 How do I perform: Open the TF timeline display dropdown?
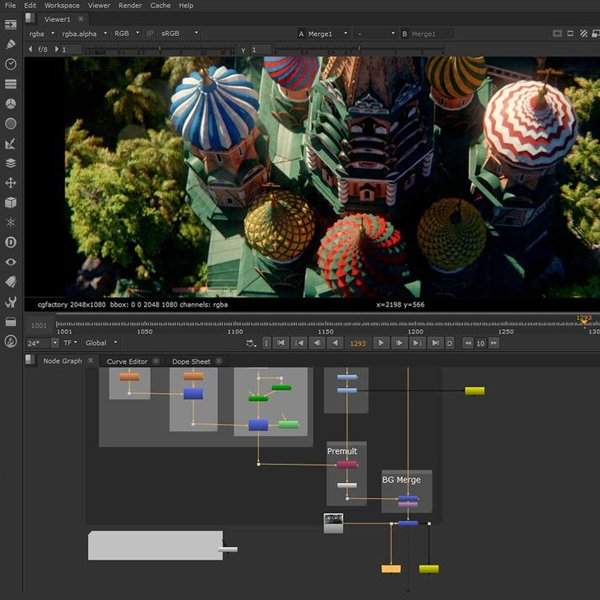pos(70,343)
